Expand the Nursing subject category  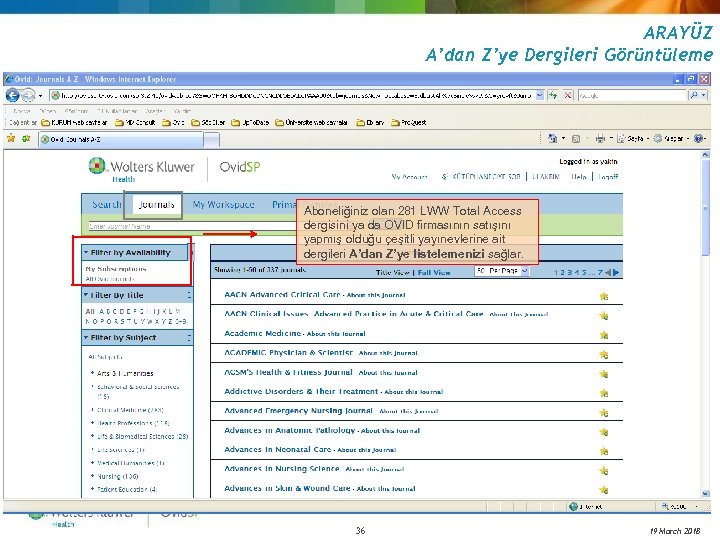[92, 476]
